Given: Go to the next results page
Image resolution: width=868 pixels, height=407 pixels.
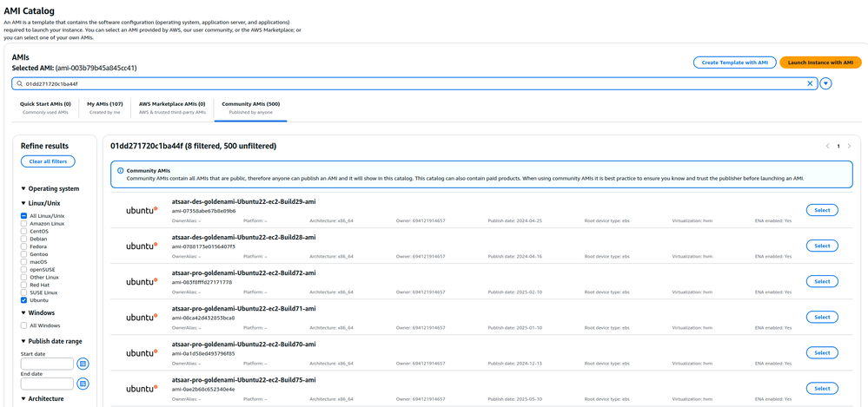Looking at the screenshot, I should 849,146.
